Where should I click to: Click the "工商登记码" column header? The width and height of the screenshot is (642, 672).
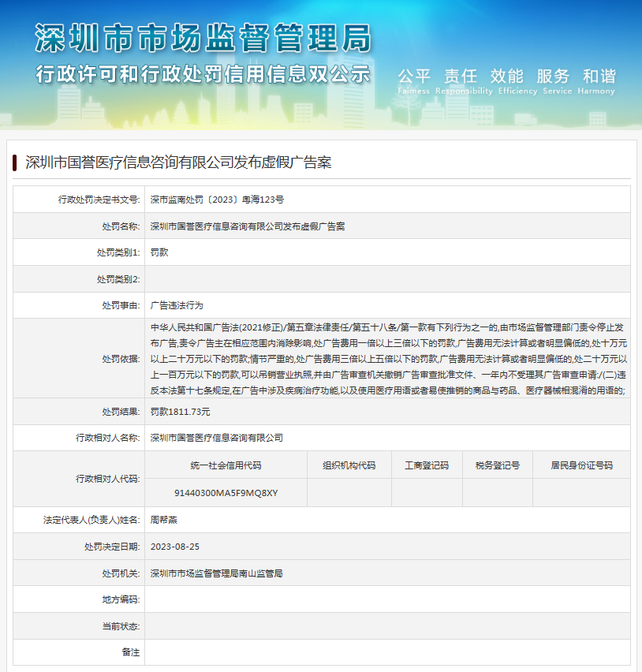[x=427, y=465]
